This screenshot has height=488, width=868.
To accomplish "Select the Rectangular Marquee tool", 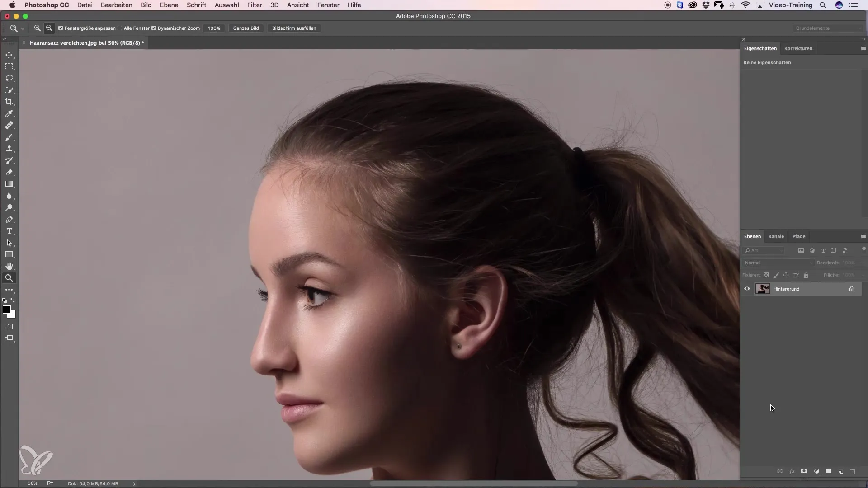I will coord(9,66).
